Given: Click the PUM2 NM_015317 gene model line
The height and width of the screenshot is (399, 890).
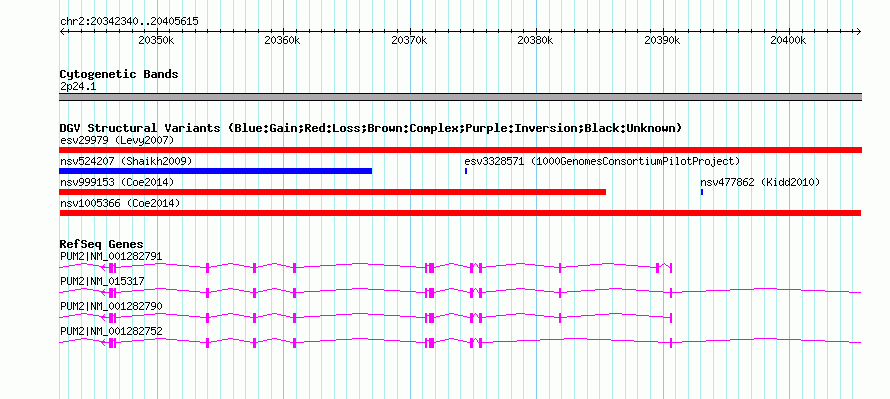Looking at the screenshot, I should click(460, 293).
